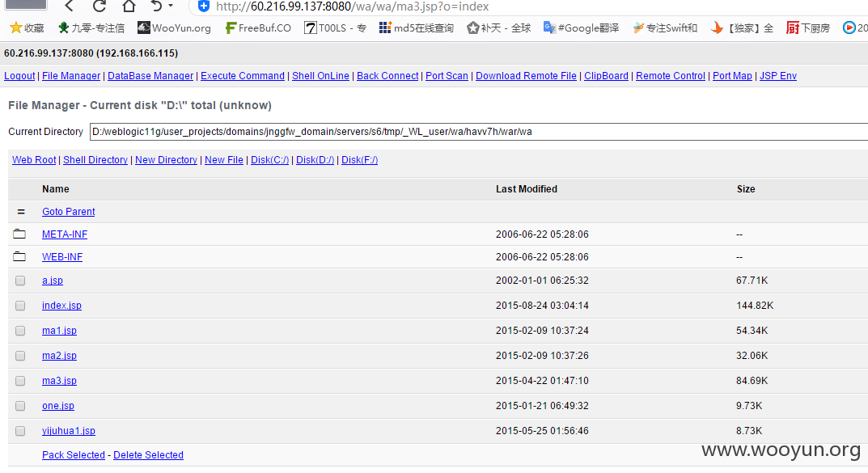Open JSP Env page

click(777, 76)
